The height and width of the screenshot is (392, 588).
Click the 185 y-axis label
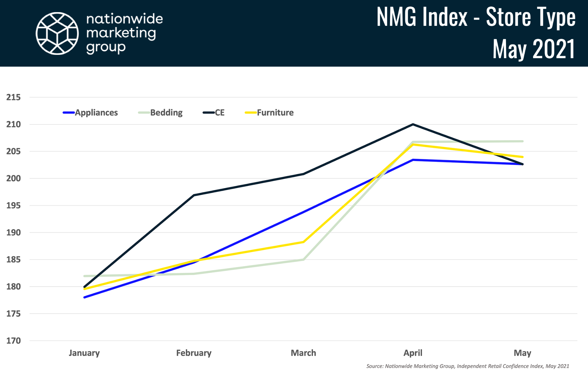click(13, 260)
